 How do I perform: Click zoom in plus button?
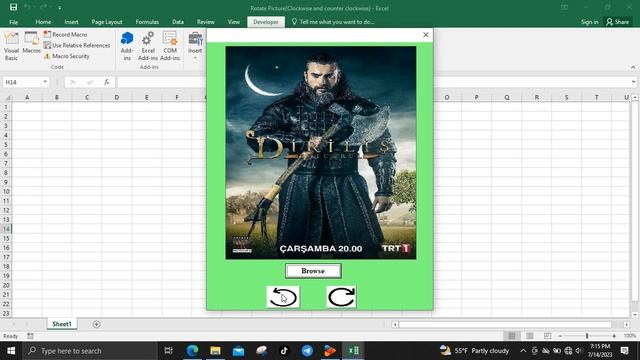coord(614,336)
